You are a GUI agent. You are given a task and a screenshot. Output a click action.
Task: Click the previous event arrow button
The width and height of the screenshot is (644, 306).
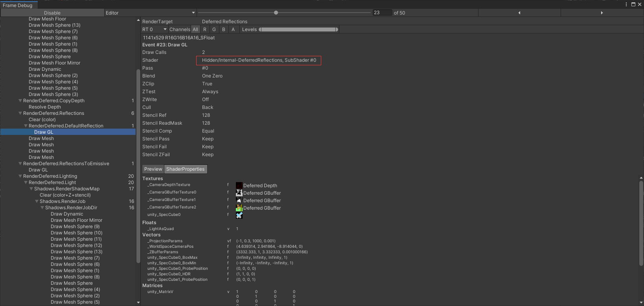point(519,13)
